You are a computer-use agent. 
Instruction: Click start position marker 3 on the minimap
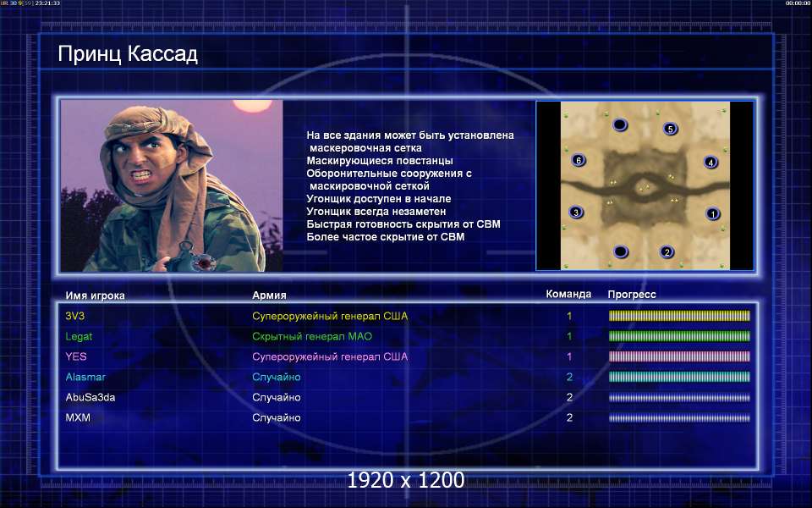[x=576, y=212]
